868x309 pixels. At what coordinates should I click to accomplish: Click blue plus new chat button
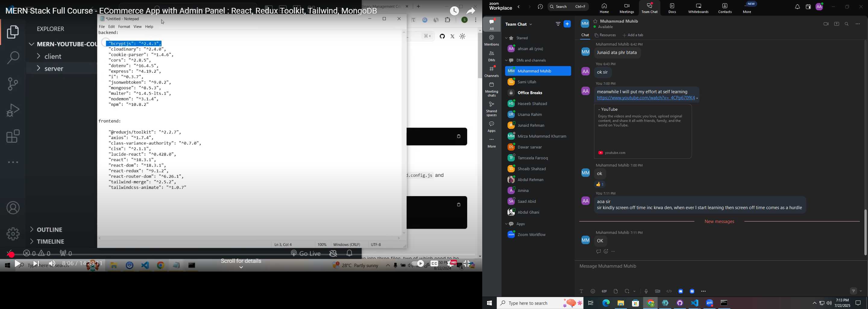pos(568,24)
